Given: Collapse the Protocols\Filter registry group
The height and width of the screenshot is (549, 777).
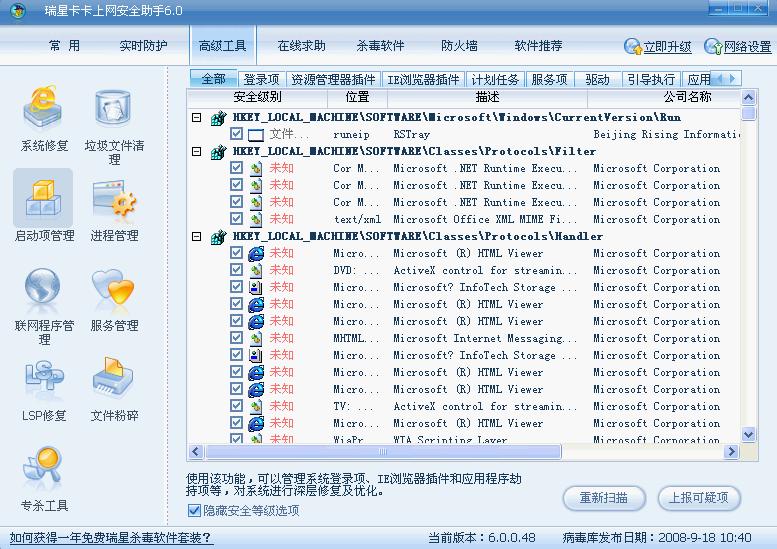Looking at the screenshot, I should (197, 151).
